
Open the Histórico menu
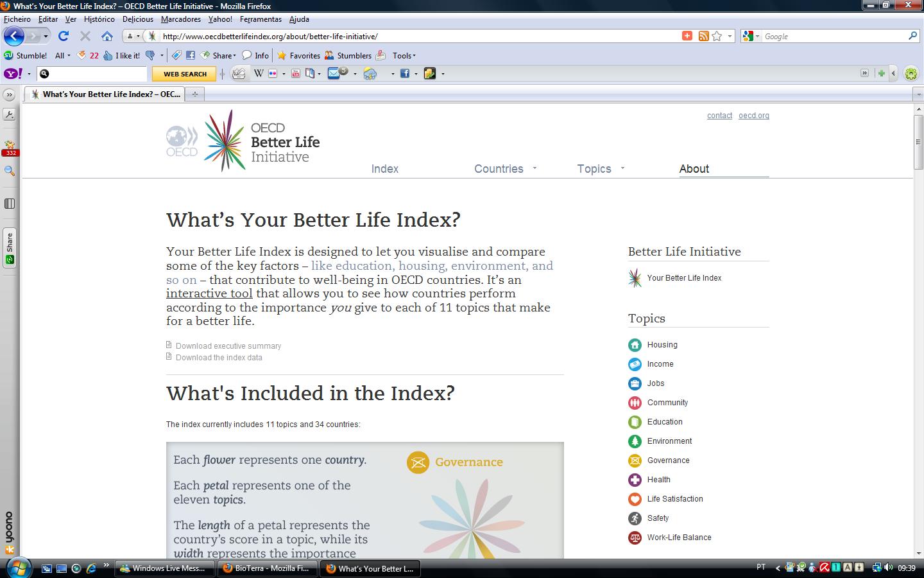click(x=99, y=19)
